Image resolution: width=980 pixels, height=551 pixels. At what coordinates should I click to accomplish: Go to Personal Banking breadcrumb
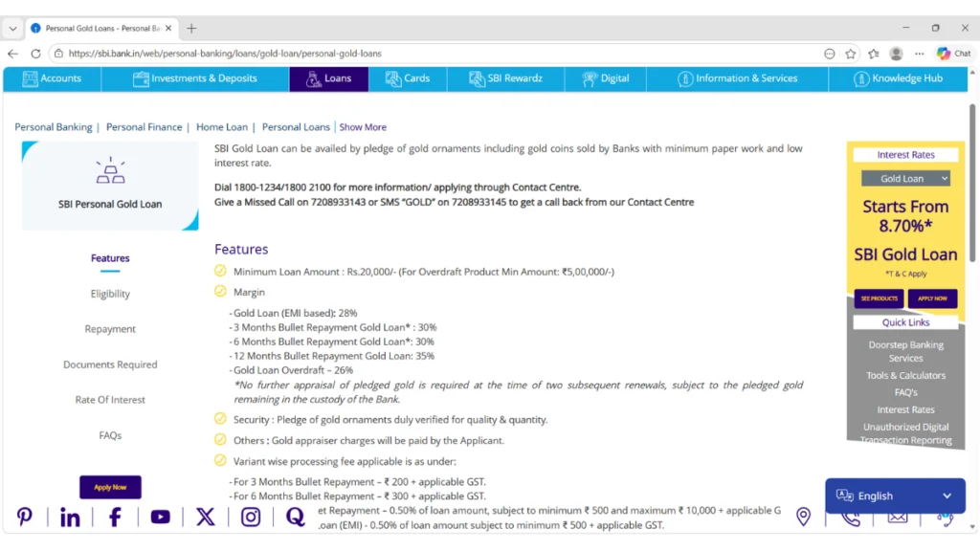point(54,127)
